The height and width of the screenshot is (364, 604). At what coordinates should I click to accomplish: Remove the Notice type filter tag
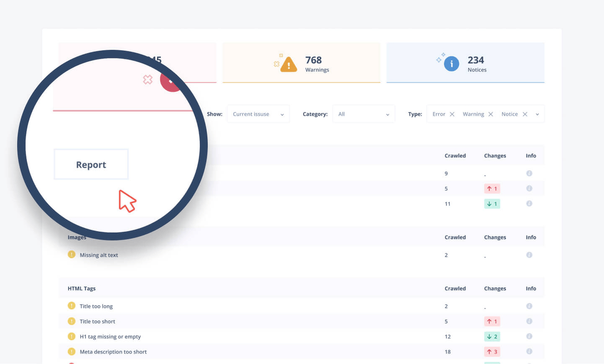click(x=525, y=114)
